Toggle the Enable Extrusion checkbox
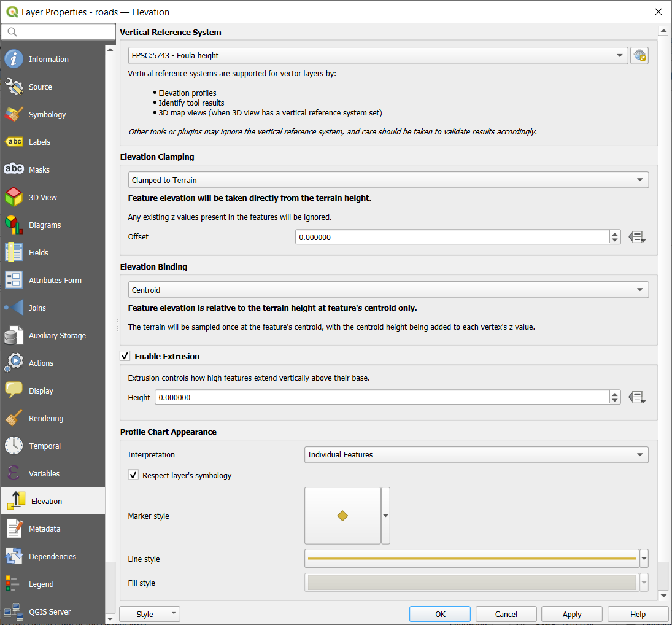The height and width of the screenshot is (625, 672). 125,356
